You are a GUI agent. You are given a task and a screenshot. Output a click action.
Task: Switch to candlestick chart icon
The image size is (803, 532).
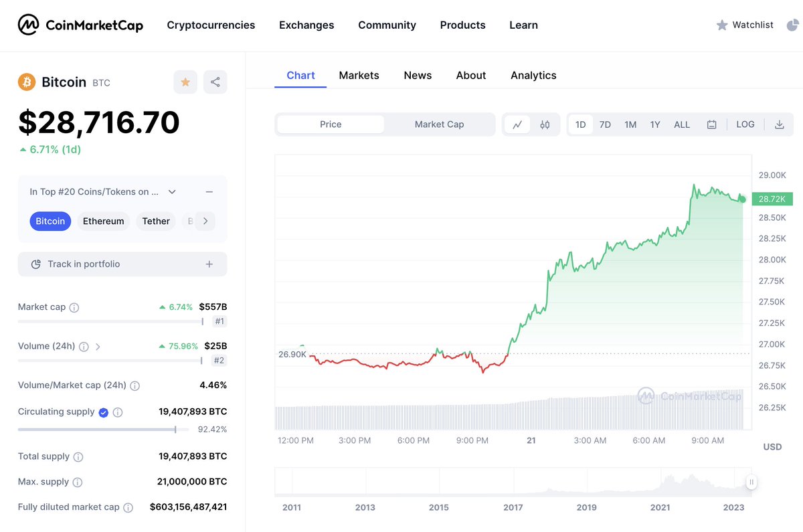point(545,124)
